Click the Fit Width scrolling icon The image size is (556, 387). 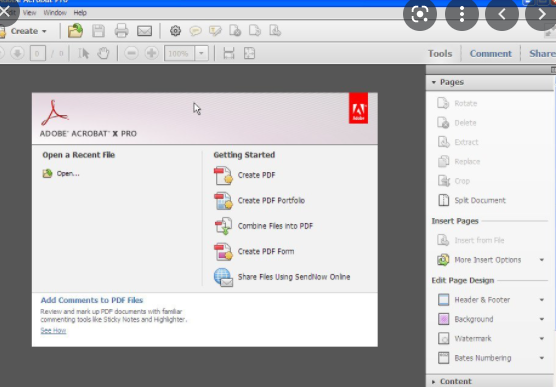pyautogui.click(x=229, y=54)
